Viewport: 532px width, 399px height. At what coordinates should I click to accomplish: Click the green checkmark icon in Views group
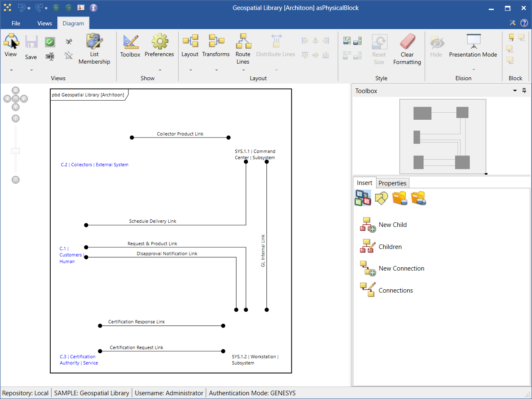[50, 42]
